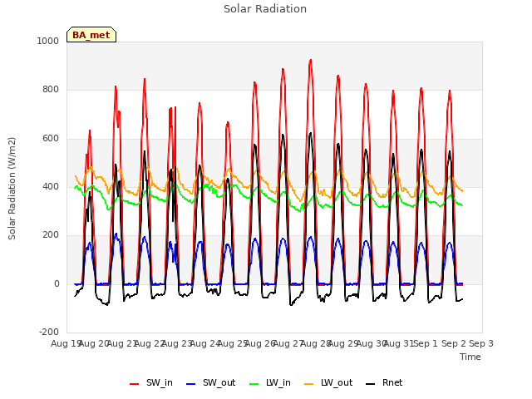532x399 pixels.
Task: Click the 400 y-axis tick label
Action: coord(51,186)
